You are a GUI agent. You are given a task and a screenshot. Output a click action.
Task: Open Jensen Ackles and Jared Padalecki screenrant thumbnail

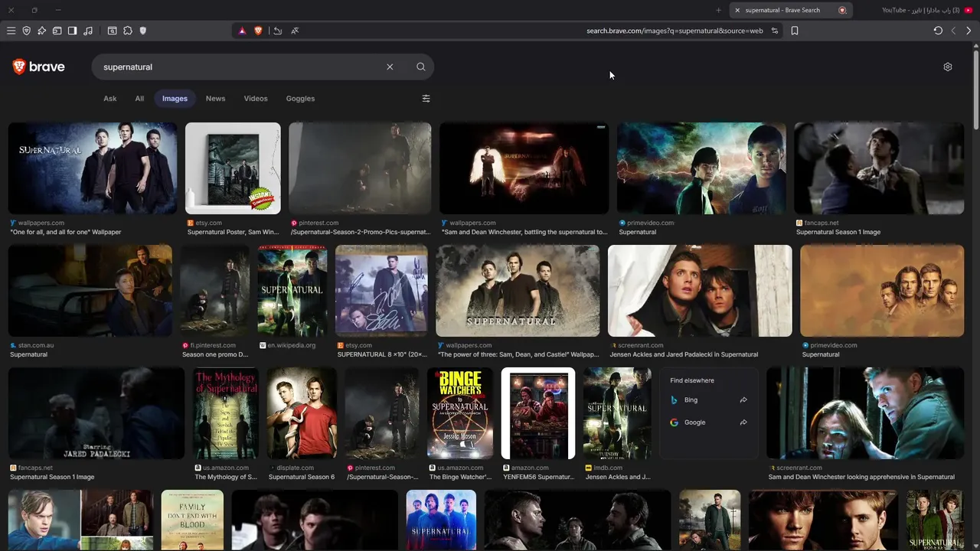tap(700, 291)
